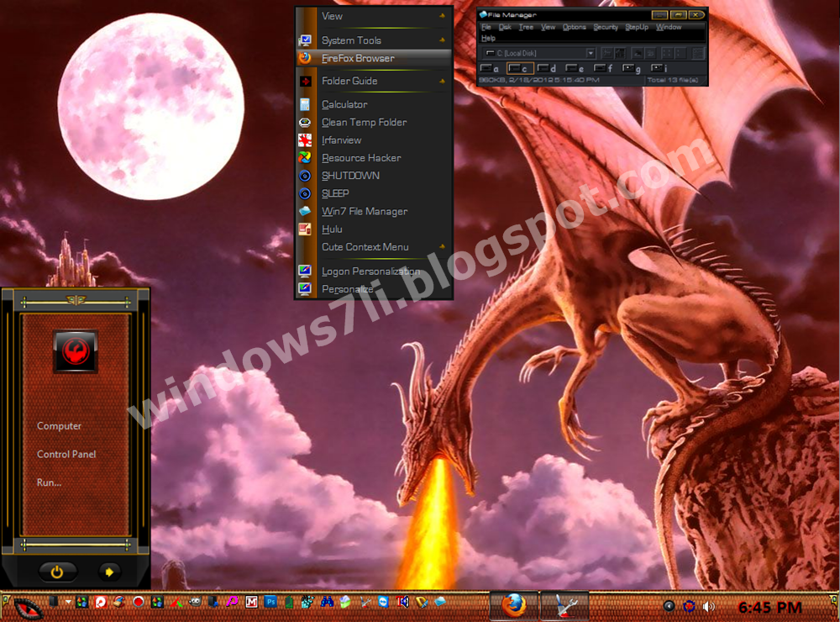
Task: Click the Firefox taskbar button
Action: point(514,607)
